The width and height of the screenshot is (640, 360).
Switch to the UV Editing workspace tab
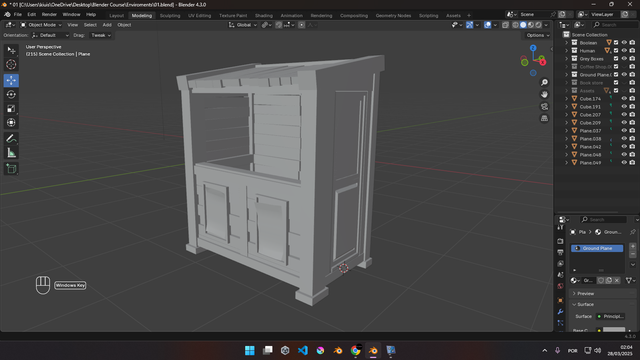click(x=200, y=16)
